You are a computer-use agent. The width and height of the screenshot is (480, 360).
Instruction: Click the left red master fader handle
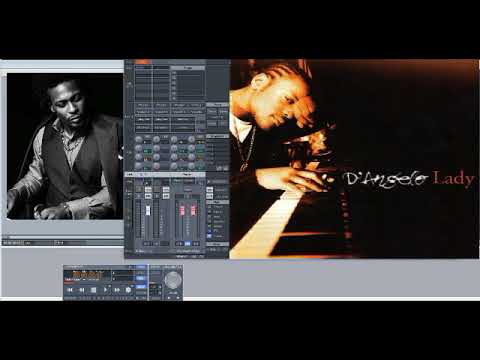182,211
